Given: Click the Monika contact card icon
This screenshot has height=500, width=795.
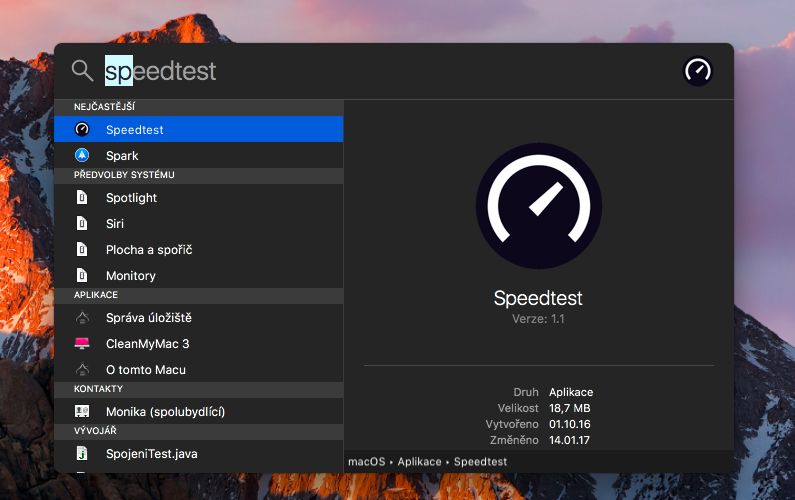Looking at the screenshot, I should (83, 412).
